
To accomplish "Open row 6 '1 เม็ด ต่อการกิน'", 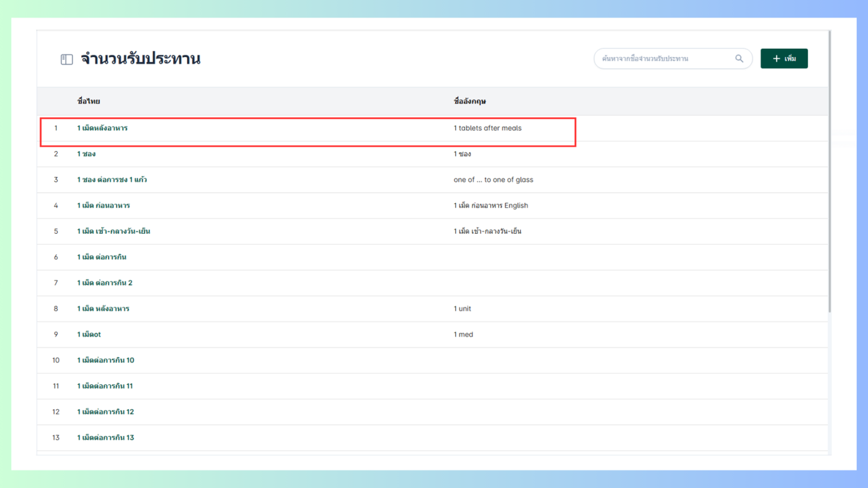I will [x=102, y=257].
